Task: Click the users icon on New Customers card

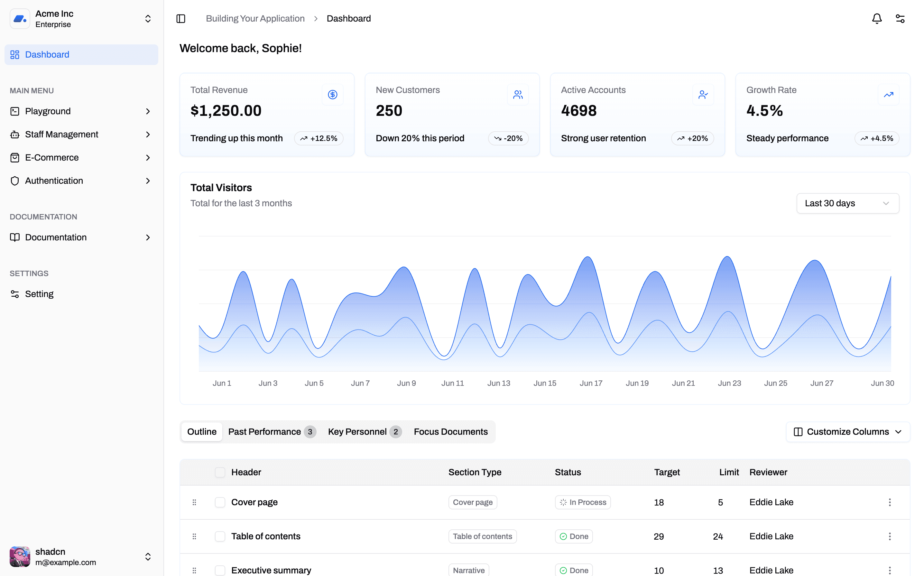Action: [518, 95]
